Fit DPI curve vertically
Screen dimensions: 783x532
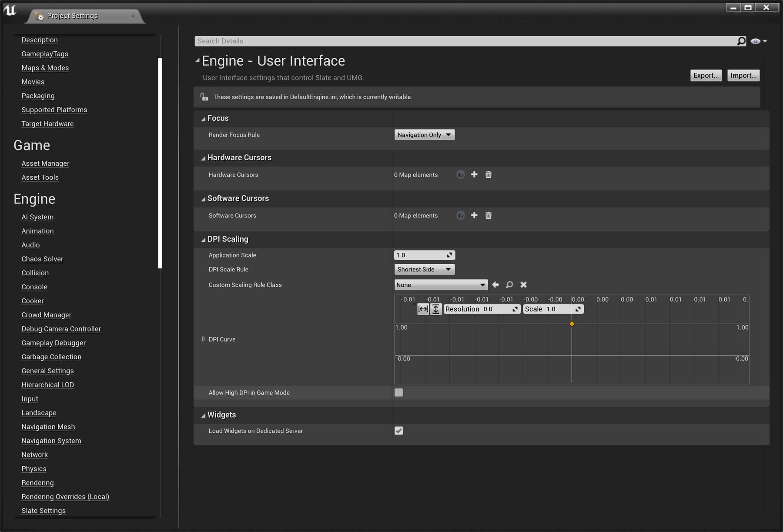pyautogui.click(x=436, y=309)
